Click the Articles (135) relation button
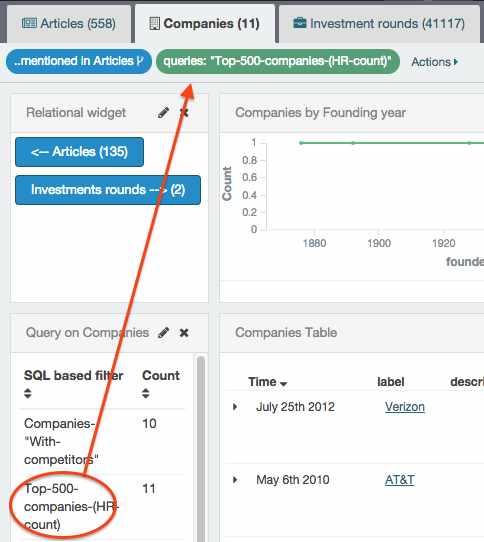This screenshot has width=484, height=542. pos(80,152)
